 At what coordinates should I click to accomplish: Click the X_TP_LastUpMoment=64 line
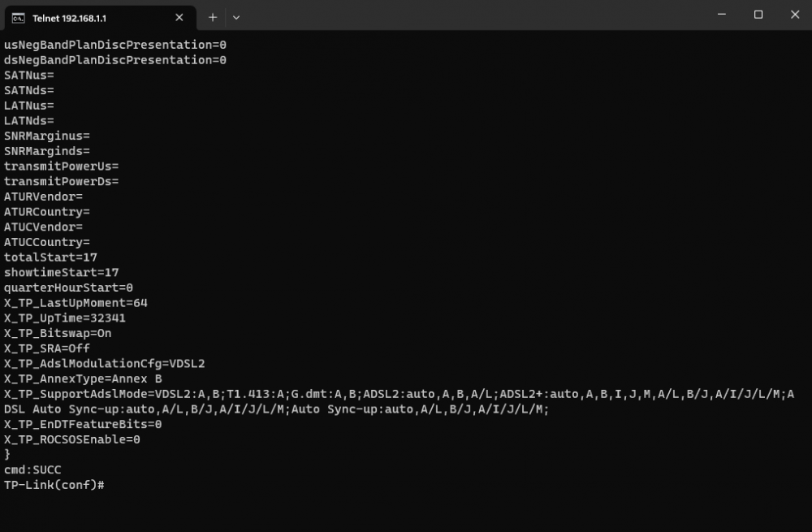tap(76, 303)
